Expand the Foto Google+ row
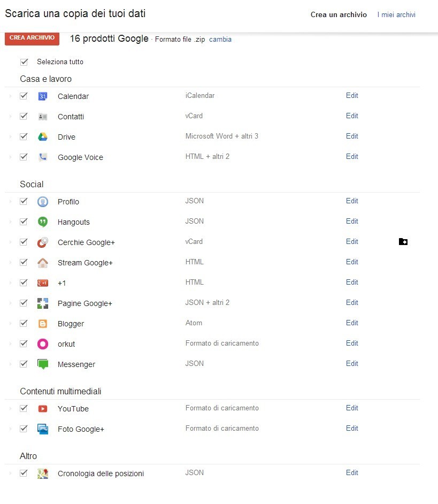The width and height of the screenshot is (438, 504). click(10, 429)
